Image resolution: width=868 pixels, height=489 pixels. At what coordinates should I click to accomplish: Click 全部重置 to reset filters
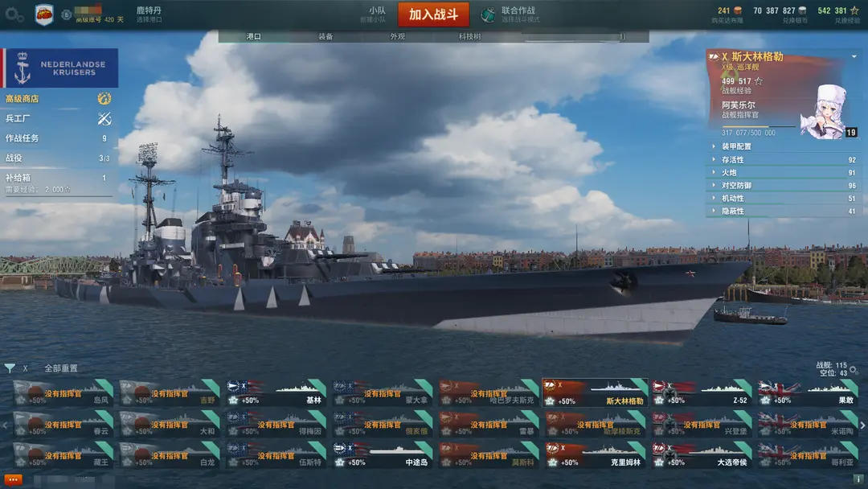pos(61,368)
